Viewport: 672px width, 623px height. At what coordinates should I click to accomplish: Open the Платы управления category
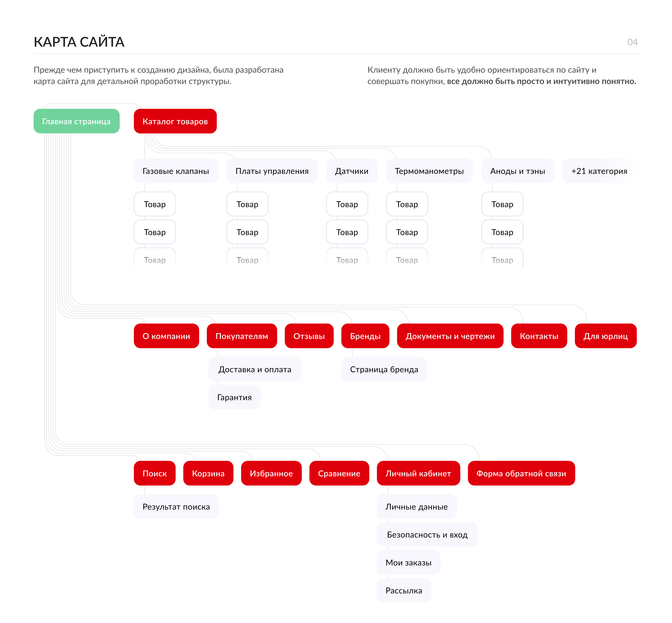[272, 171]
